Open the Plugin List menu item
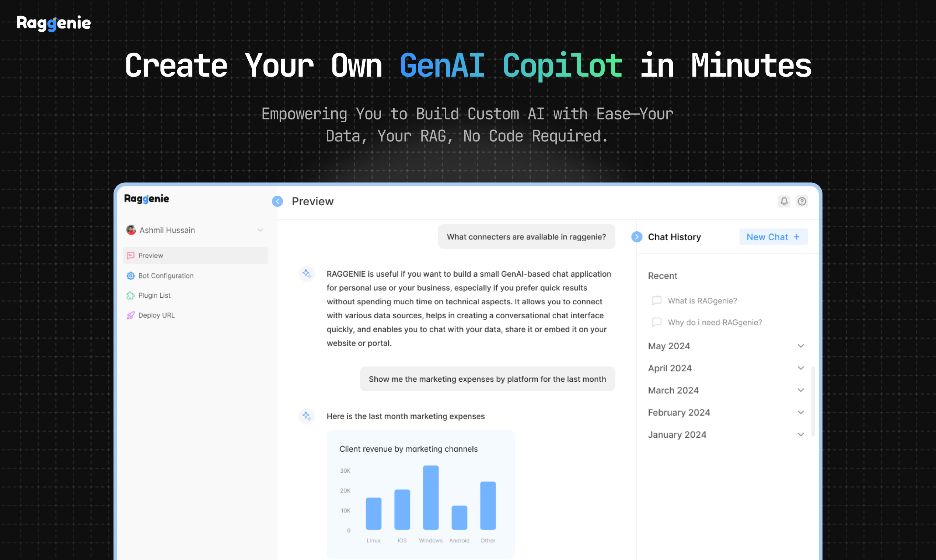Screen dimensions: 936x560 (154, 295)
